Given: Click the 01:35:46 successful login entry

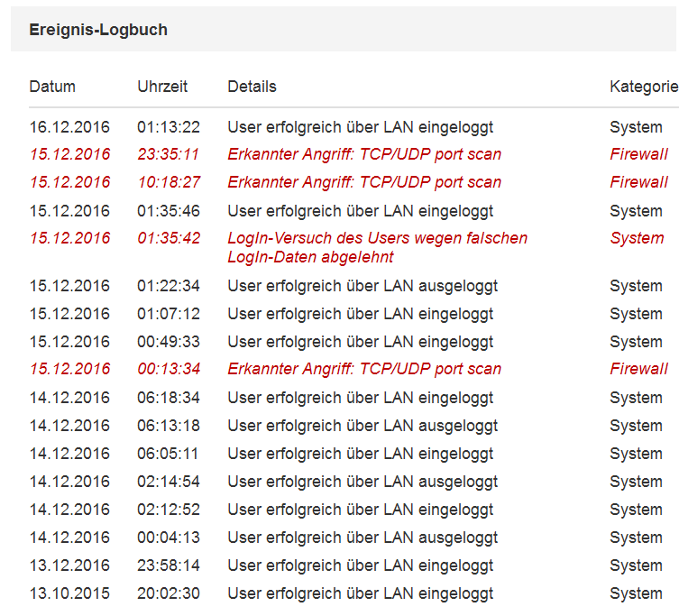Looking at the screenshot, I should [x=360, y=211].
